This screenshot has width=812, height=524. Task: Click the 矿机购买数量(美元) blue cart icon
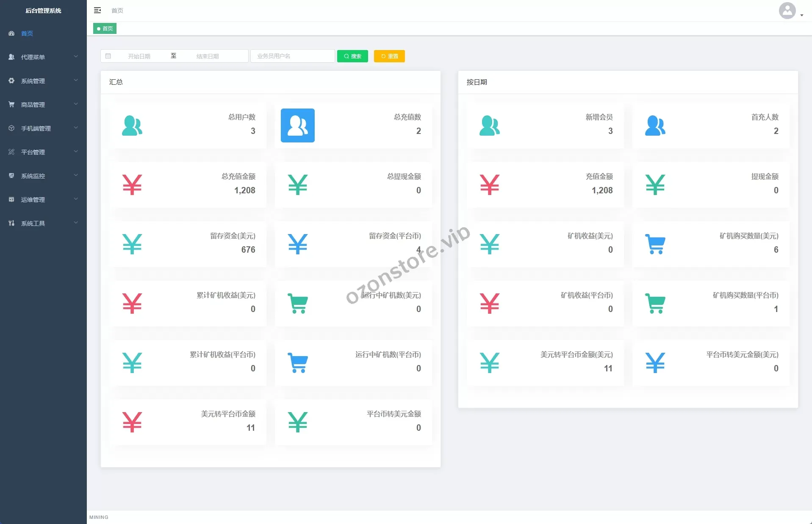tap(655, 244)
